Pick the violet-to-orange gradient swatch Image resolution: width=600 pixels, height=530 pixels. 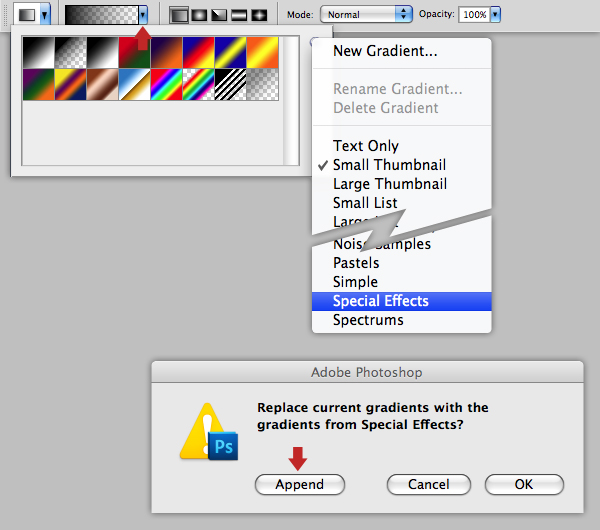pyautogui.click(x=166, y=53)
